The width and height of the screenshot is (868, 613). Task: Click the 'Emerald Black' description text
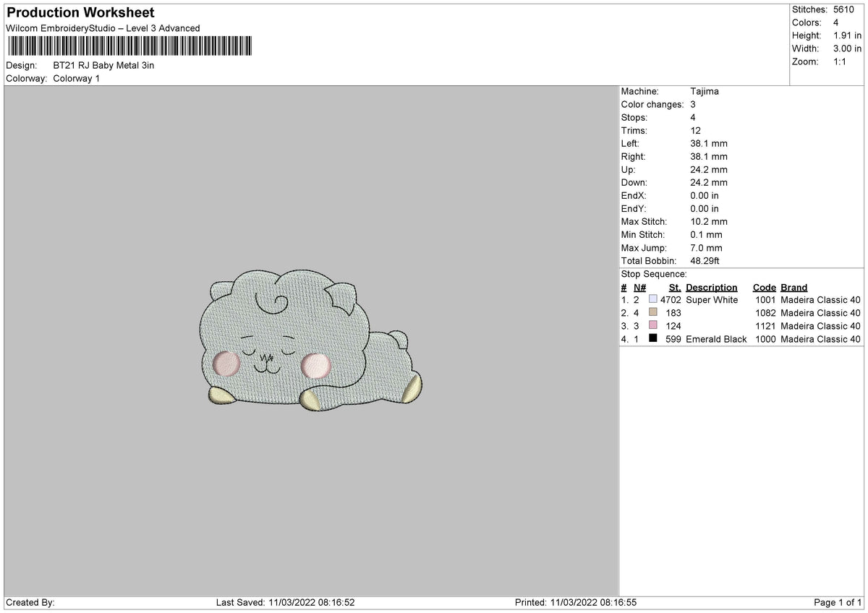pyautogui.click(x=716, y=338)
